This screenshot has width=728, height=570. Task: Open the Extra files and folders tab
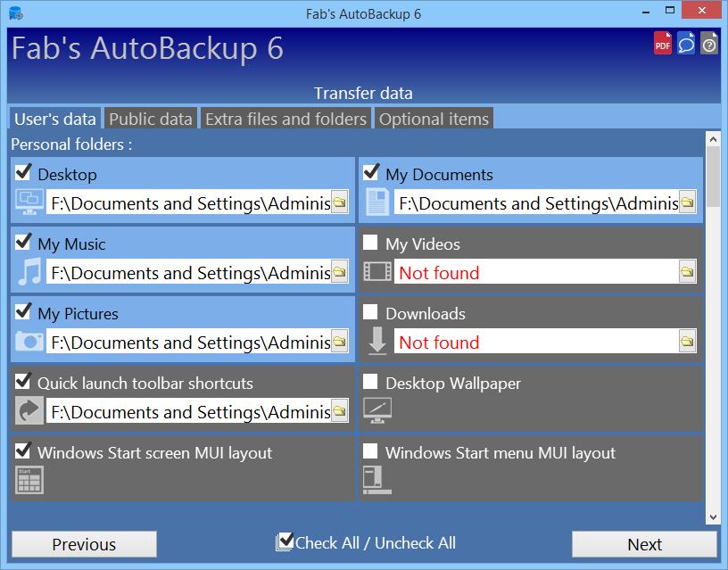(x=286, y=119)
